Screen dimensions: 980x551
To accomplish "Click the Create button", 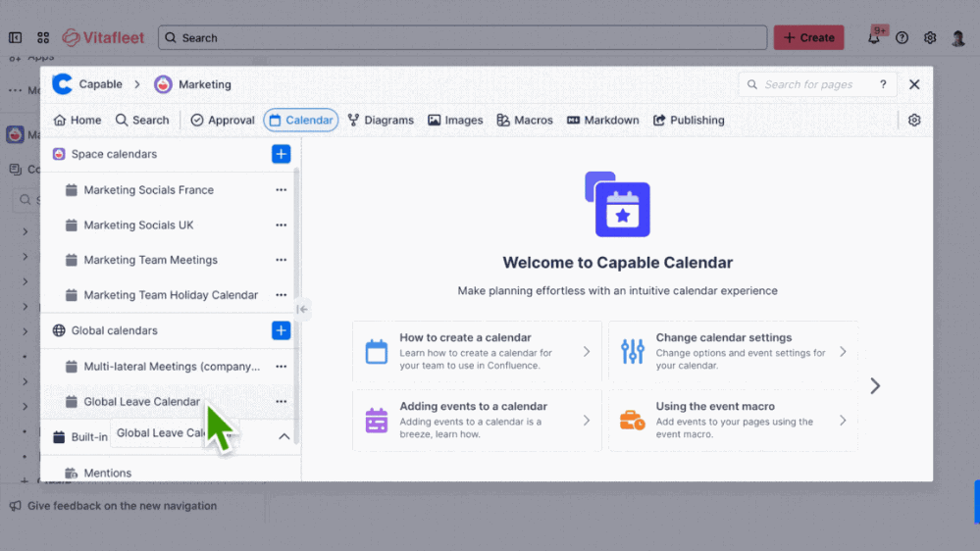I will tap(808, 37).
